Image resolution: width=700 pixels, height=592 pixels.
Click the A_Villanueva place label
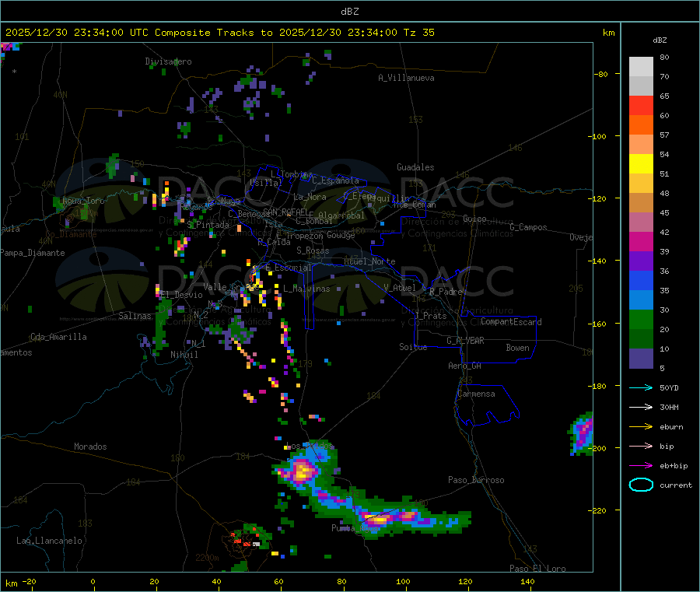click(x=406, y=78)
